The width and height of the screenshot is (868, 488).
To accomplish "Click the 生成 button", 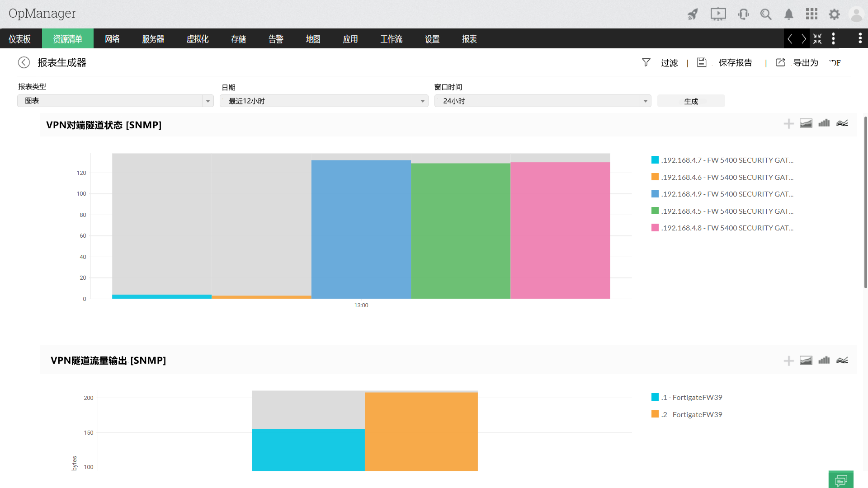I will (691, 101).
